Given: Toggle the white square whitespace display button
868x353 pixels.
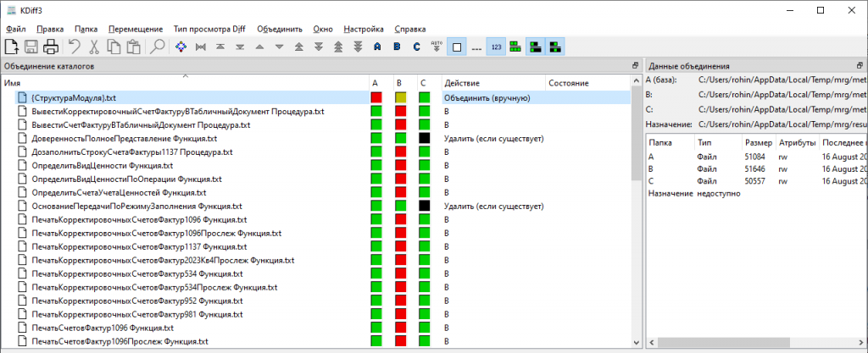Looking at the screenshot, I should click(x=457, y=47).
